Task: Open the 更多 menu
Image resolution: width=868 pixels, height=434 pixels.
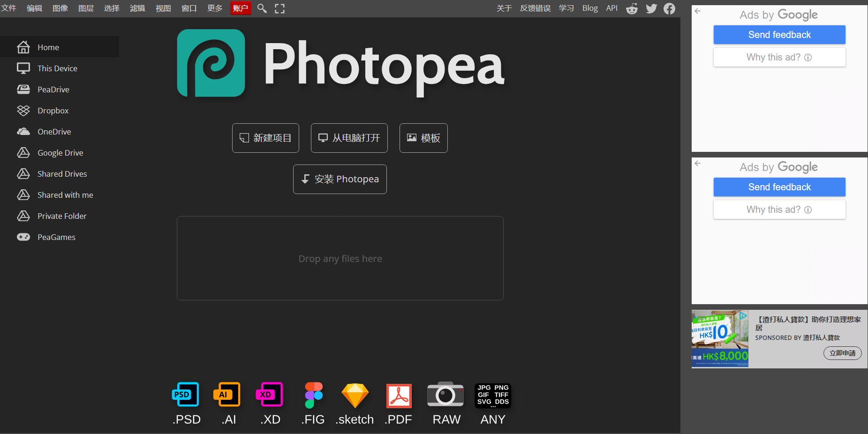Action: [215, 8]
